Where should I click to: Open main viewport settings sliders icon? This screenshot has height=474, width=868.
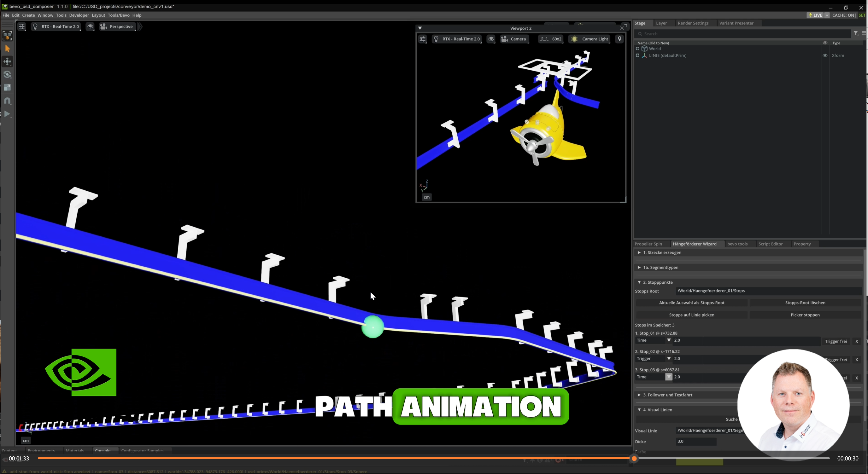click(x=21, y=26)
